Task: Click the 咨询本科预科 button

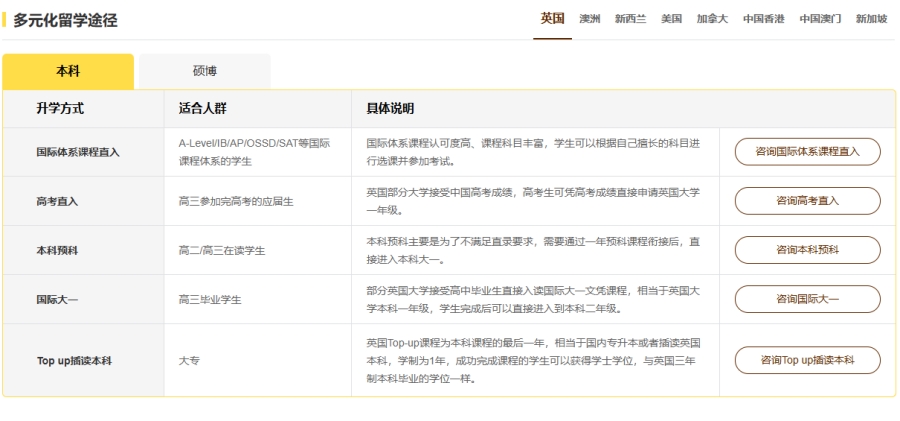Action: (x=807, y=250)
